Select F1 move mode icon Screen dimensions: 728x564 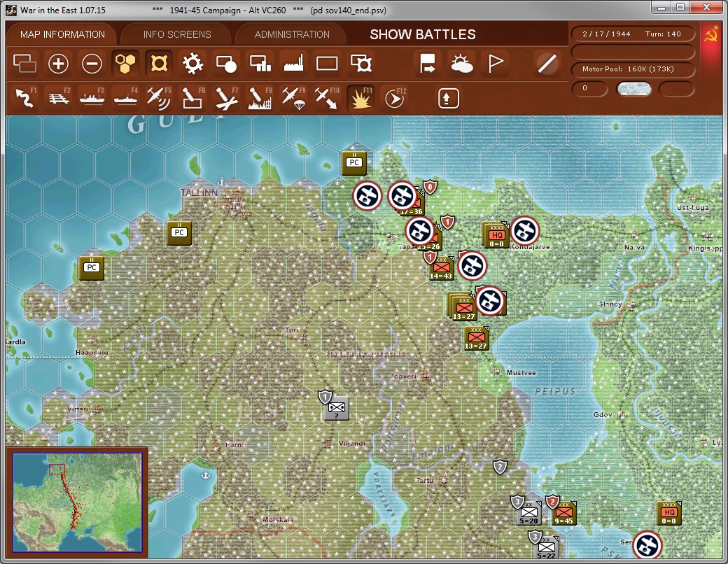coord(25,98)
